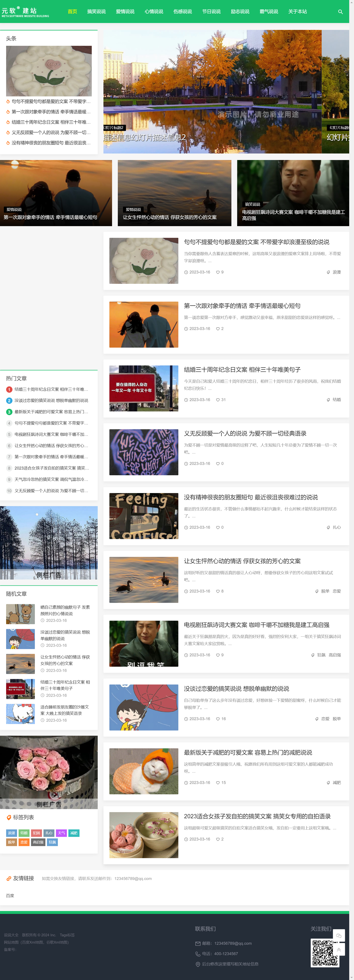Viewport: 354px width, 980px height.
Task: Go to 励志说说 in the top navigation
Action: (240, 11)
